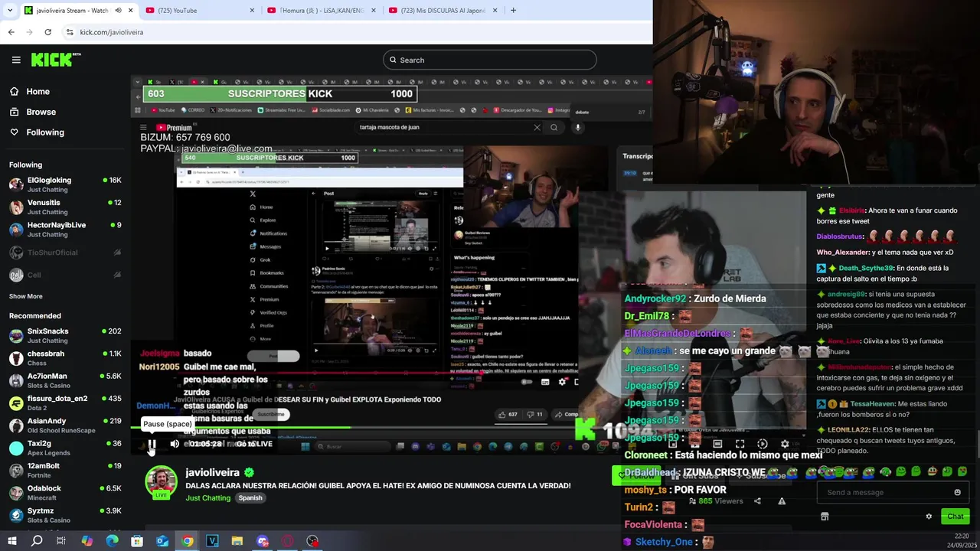
Task: Open Chrome tab search dropdown arrow
Action: [x=10, y=11]
